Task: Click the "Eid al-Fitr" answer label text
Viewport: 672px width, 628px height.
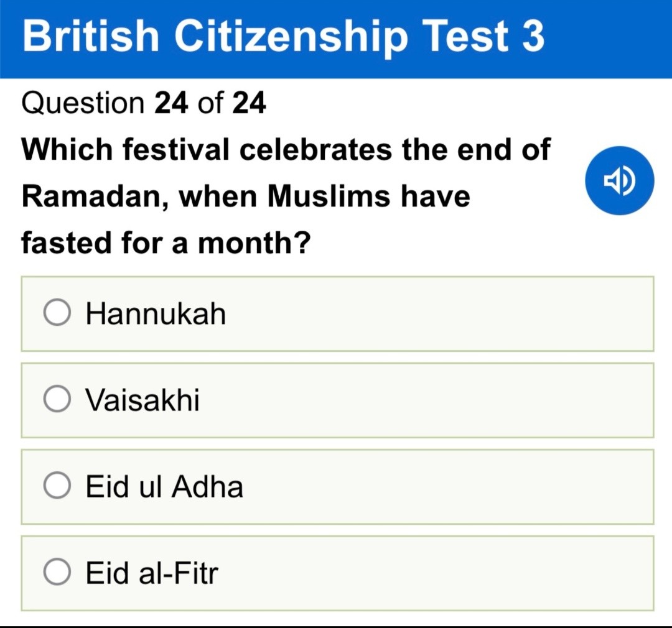Action: (152, 573)
